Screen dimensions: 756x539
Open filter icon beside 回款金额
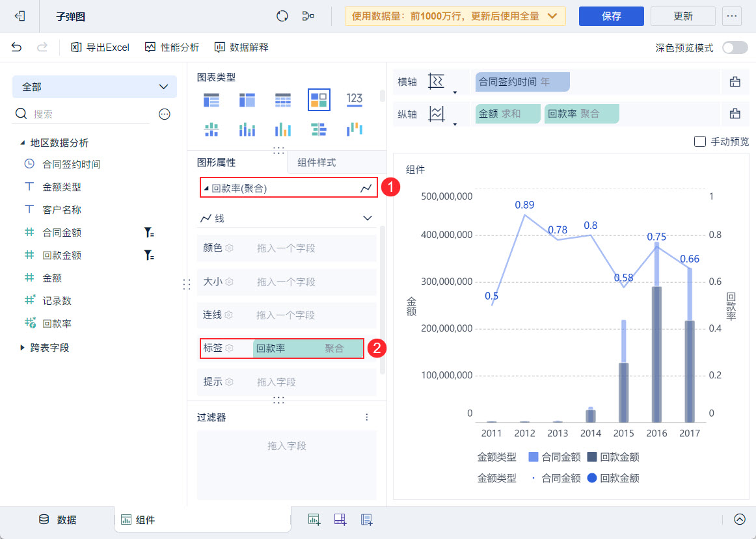[149, 256]
